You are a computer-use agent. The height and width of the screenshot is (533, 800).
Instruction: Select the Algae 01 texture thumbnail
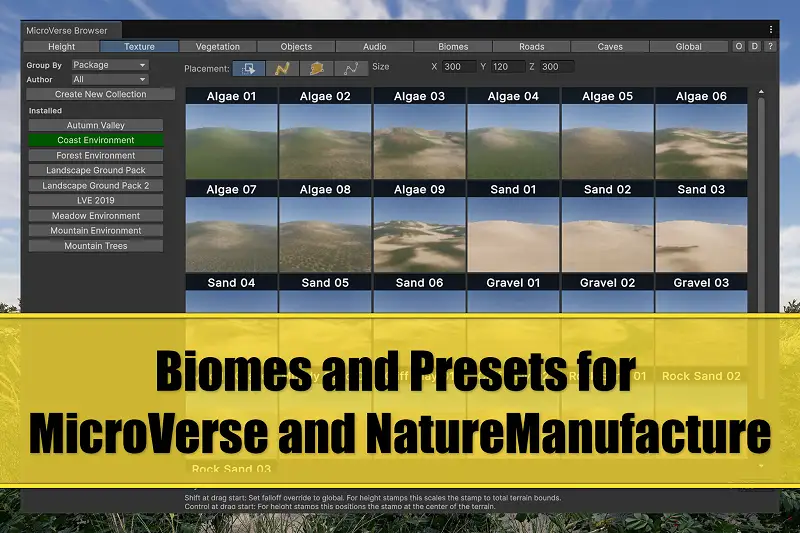click(x=232, y=141)
